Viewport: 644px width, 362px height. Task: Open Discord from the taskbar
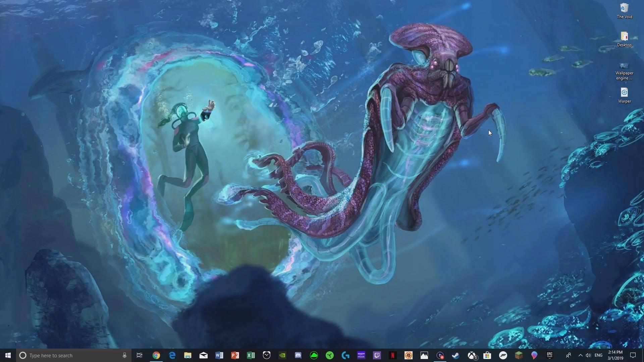pyautogui.click(x=298, y=355)
